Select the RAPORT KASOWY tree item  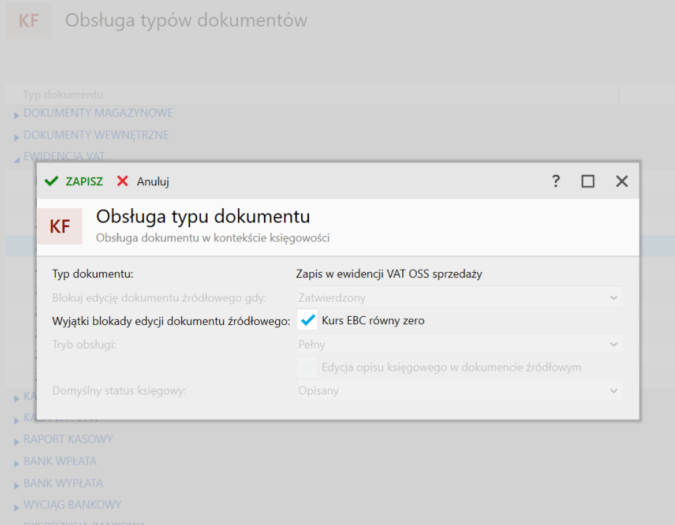[x=68, y=439]
